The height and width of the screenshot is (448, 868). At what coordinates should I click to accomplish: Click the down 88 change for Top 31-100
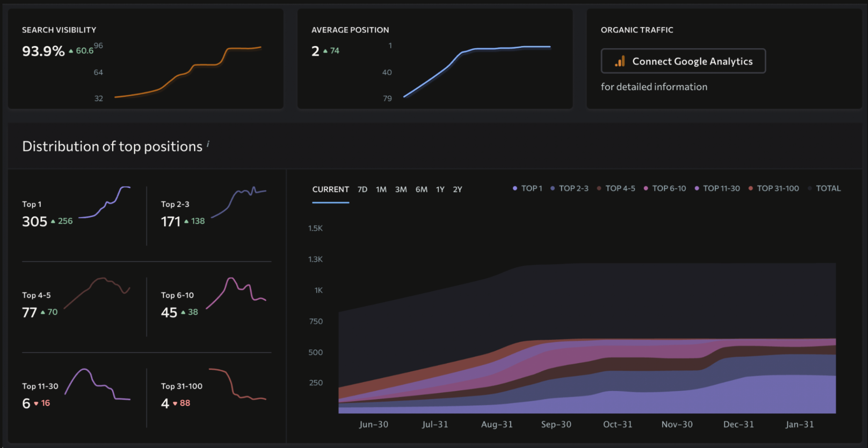point(181,403)
